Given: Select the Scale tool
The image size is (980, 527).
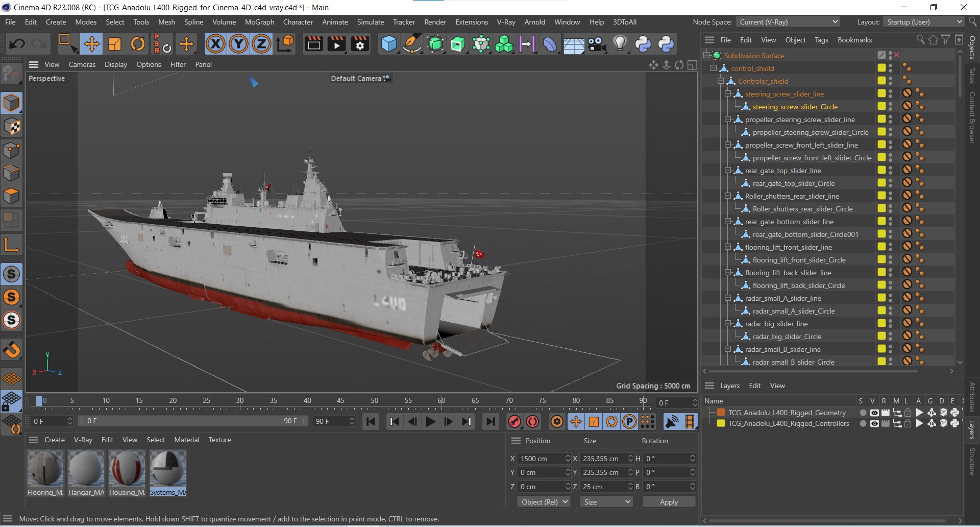Looking at the screenshot, I should pyautogui.click(x=115, y=44).
